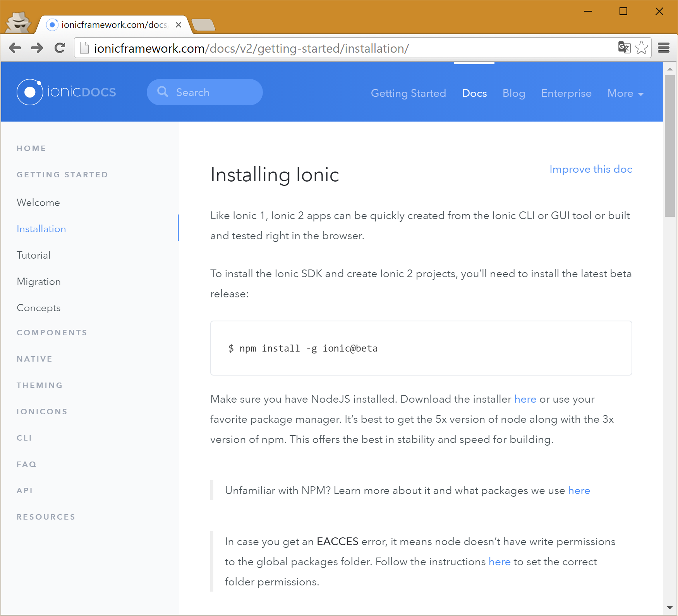Expand the More navigation dropdown

pyautogui.click(x=625, y=93)
